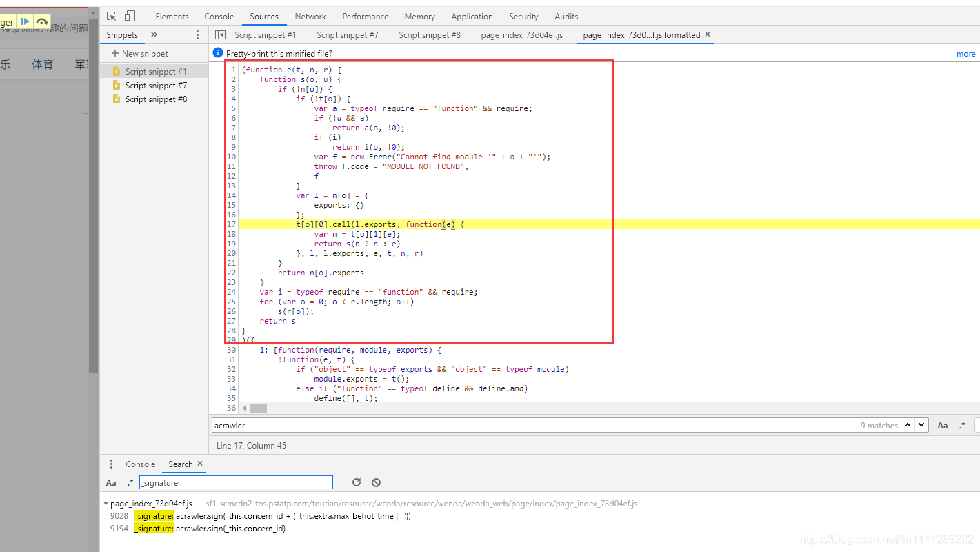Clear search results with the cancel icon
Viewport: 980px width, 552px height.
click(376, 482)
